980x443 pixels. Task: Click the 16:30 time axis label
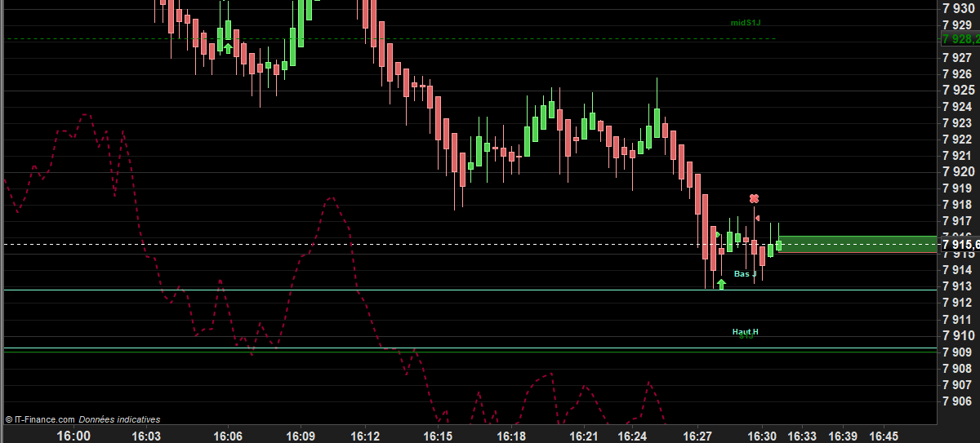pos(762,436)
